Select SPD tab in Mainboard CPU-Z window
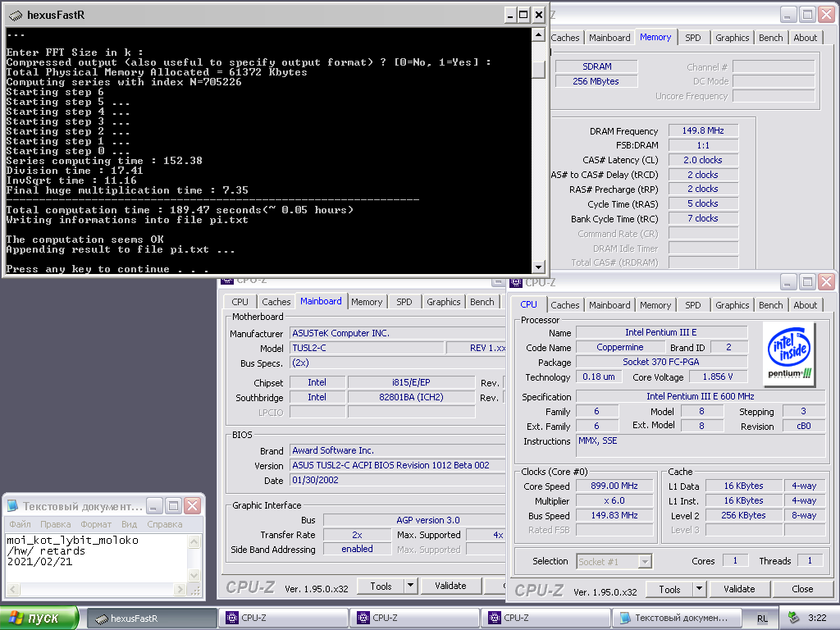This screenshot has width=840, height=630. [404, 302]
